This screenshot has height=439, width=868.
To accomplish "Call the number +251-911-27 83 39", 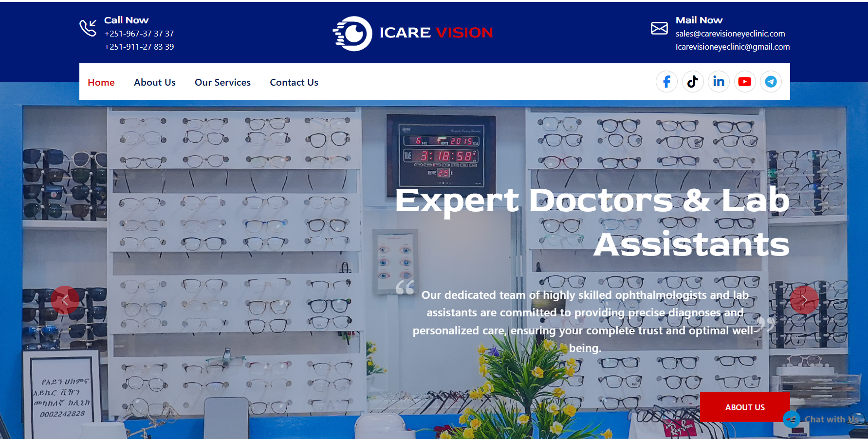I will point(139,47).
